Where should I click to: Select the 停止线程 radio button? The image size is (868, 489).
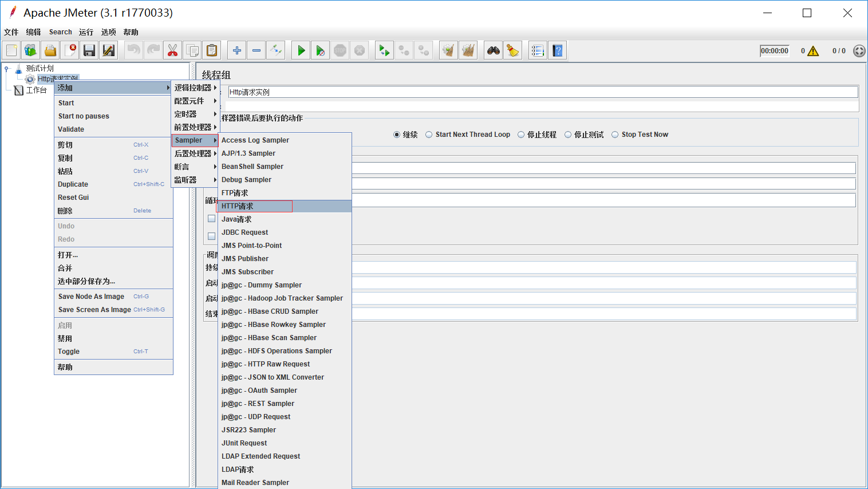(521, 135)
